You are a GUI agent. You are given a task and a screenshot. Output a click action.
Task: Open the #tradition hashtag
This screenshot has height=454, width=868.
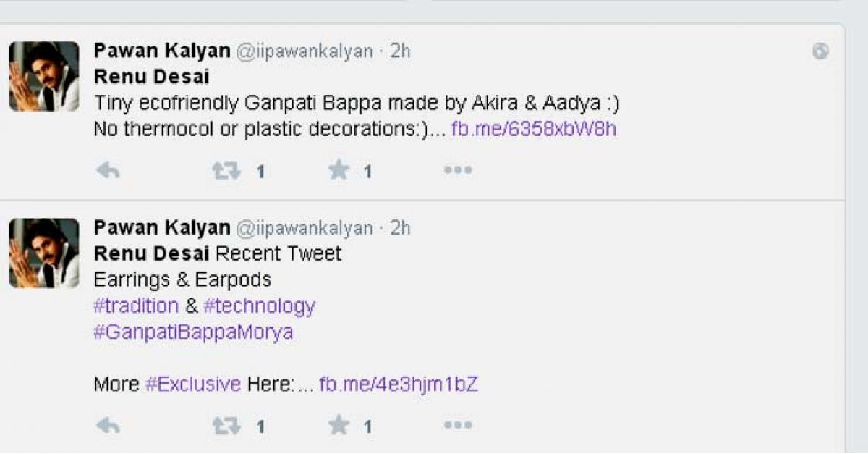pyautogui.click(x=136, y=306)
